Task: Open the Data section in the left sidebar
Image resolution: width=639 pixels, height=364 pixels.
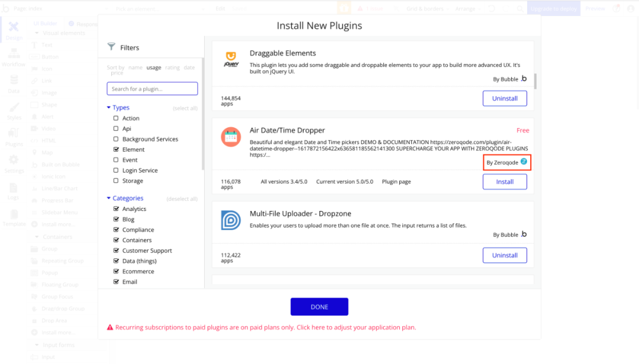Action: tap(14, 83)
